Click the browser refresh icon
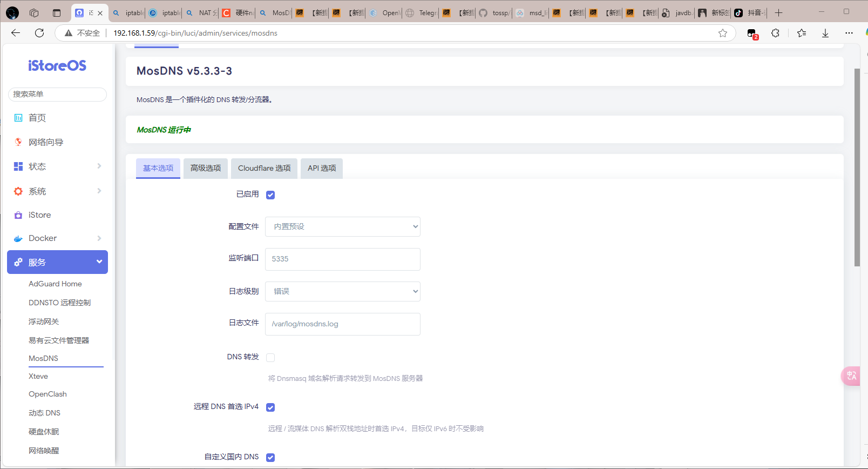Image resolution: width=868 pixels, height=469 pixels. click(39, 33)
